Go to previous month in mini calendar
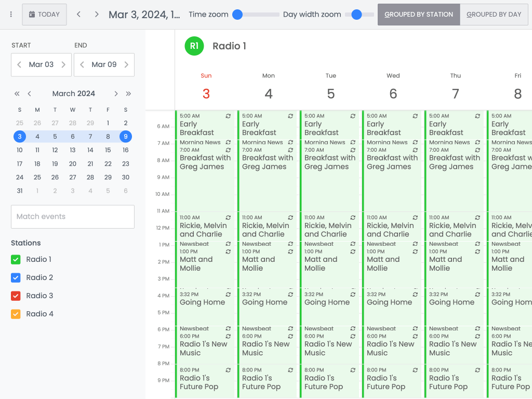This screenshot has width=532, height=399. tap(30, 94)
